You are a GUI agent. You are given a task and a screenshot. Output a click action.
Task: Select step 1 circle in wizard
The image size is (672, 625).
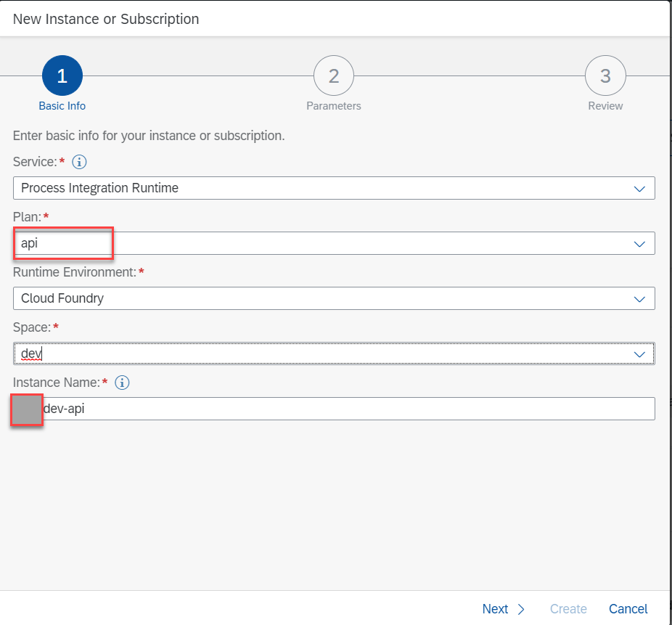(x=62, y=75)
